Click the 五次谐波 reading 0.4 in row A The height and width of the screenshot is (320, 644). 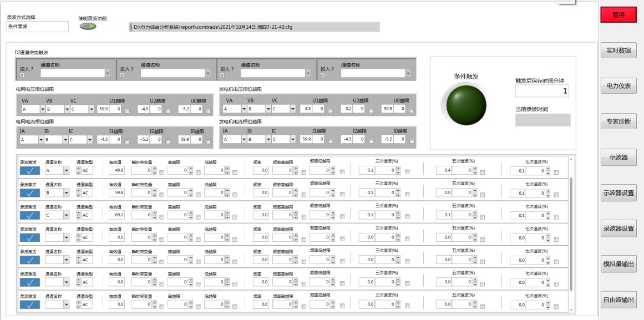point(444,170)
